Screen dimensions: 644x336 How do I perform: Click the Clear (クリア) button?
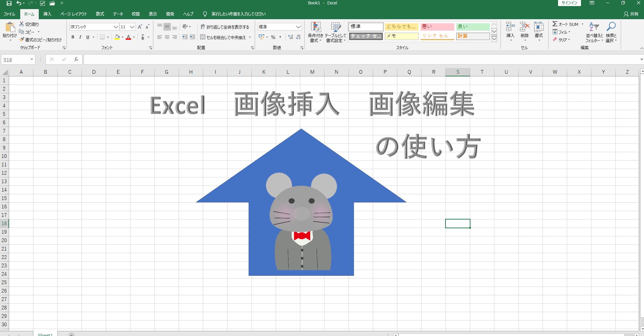coord(561,40)
